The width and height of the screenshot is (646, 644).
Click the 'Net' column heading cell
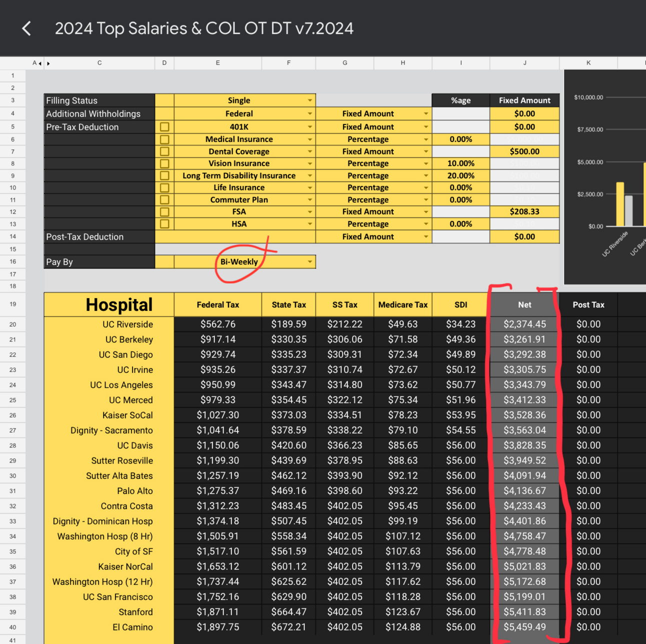[524, 304]
